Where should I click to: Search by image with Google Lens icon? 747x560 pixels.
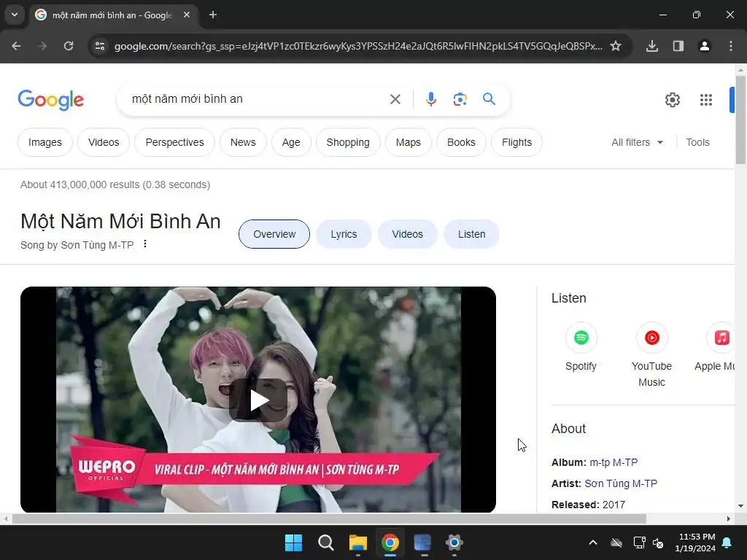click(x=460, y=99)
